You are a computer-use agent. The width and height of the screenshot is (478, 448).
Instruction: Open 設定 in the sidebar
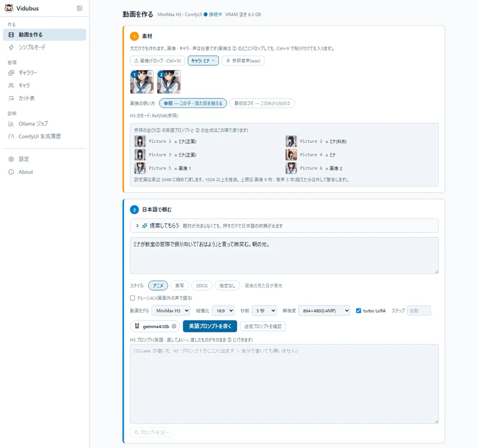tap(44, 159)
